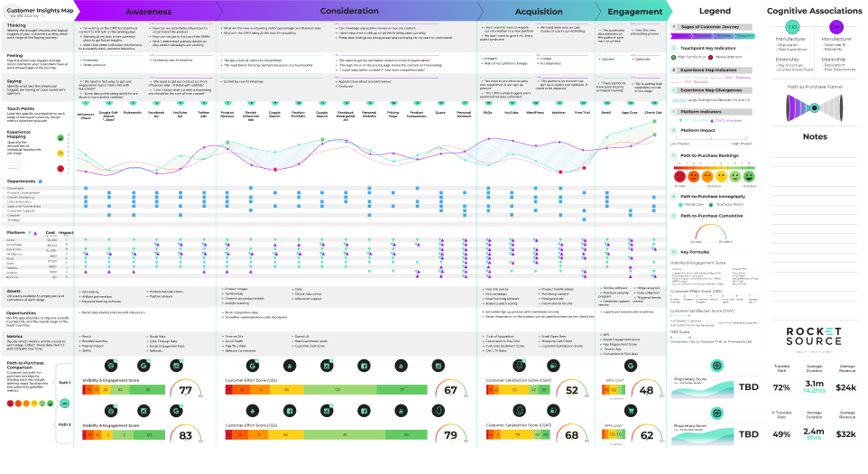Image resolution: width=868 pixels, height=474 pixels.
Task: Click the red sad face in Experience Mapping
Action: coord(60,169)
